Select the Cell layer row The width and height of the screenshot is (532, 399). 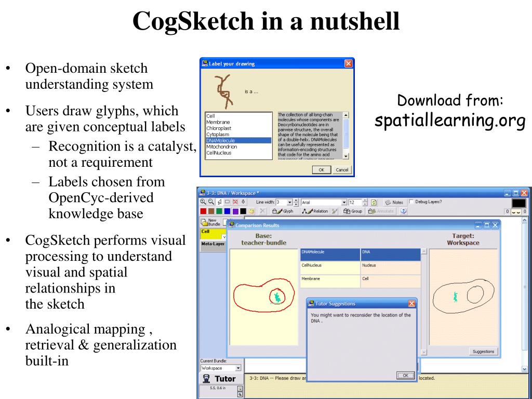(x=214, y=234)
